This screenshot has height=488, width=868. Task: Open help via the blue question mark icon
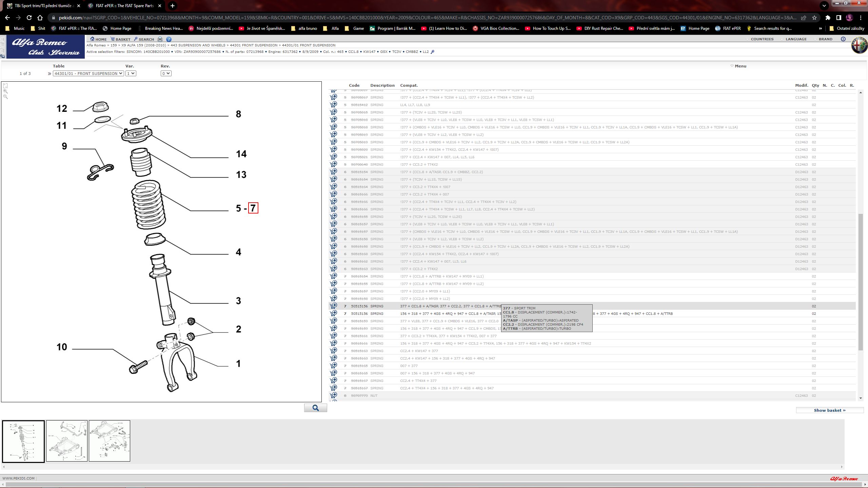tap(169, 39)
